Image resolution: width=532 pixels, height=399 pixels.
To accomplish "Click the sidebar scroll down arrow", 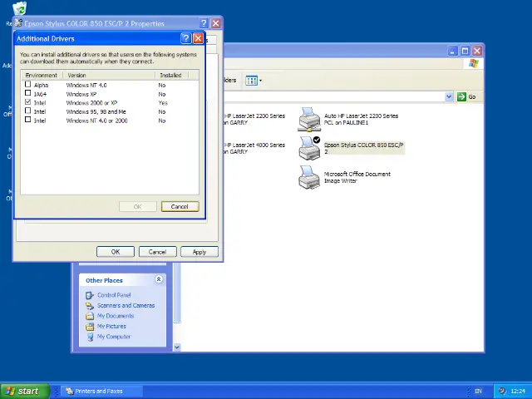I will coord(177,347).
